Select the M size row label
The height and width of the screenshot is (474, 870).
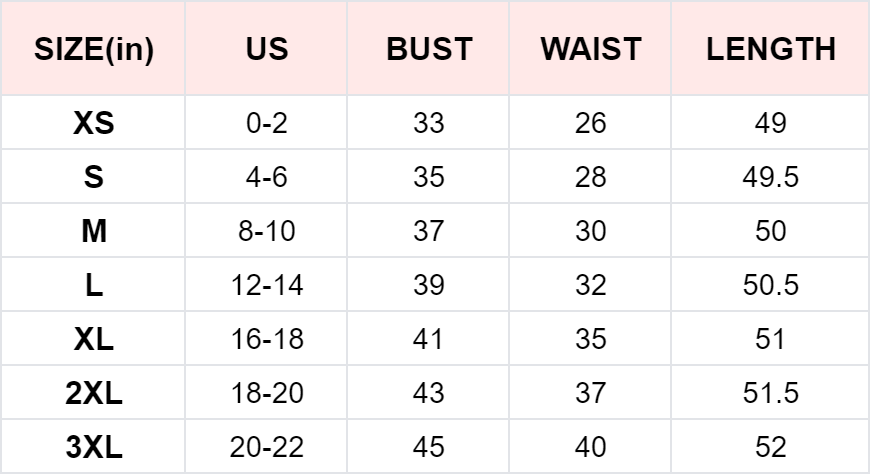(94, 232)
